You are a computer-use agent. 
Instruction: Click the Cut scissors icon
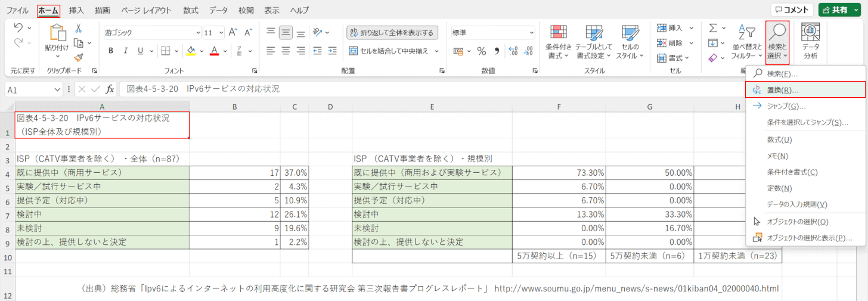coord(79,29)
